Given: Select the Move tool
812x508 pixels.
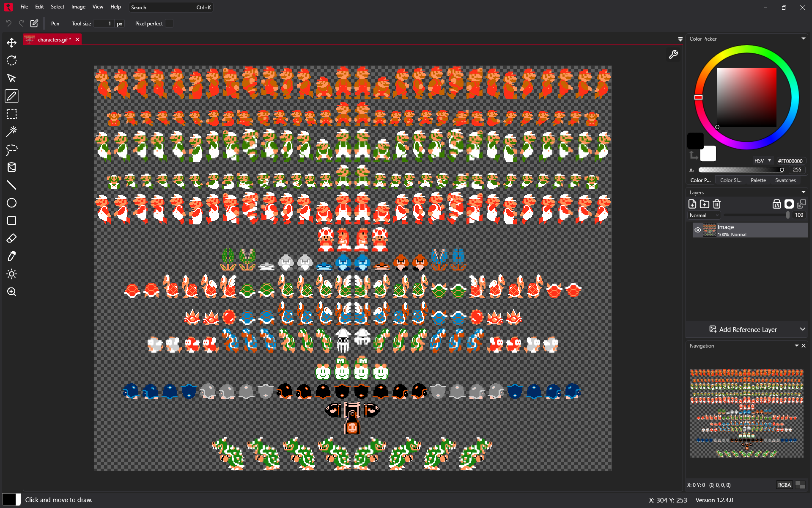Looking at the screenshot, I should coord(11,43).
